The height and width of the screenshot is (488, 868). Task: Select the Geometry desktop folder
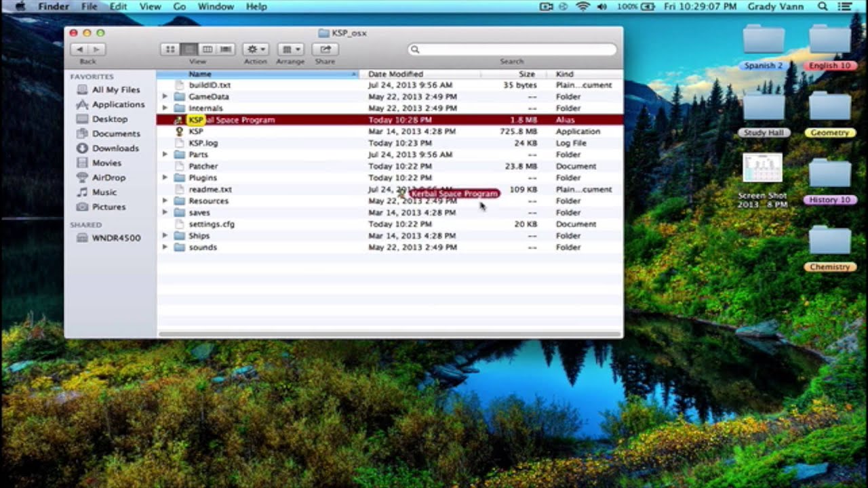[829, 113]
